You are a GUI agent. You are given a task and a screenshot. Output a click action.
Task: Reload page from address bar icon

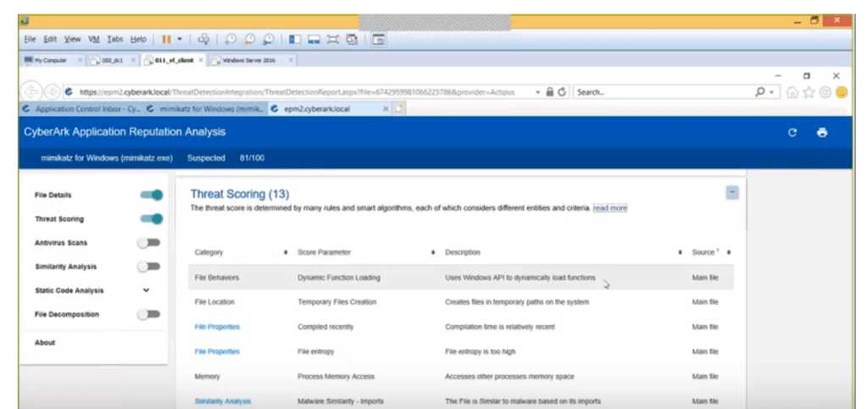tap(562, 92)
